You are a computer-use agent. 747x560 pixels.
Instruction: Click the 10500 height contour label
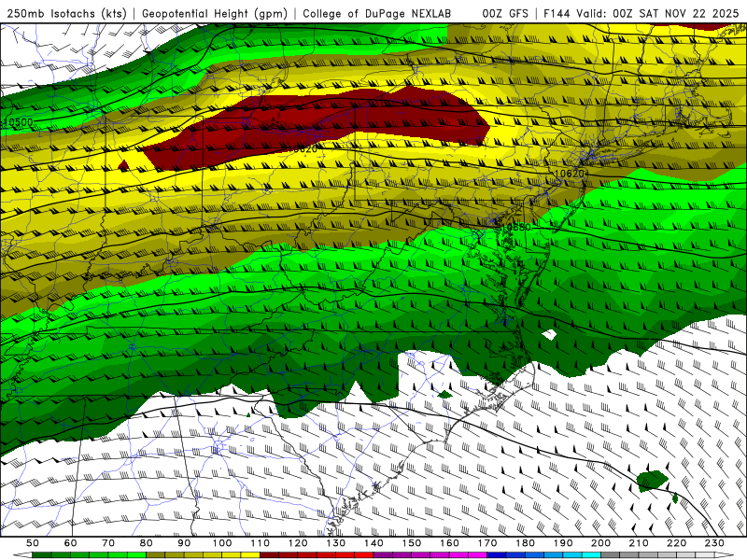point(19,122)
